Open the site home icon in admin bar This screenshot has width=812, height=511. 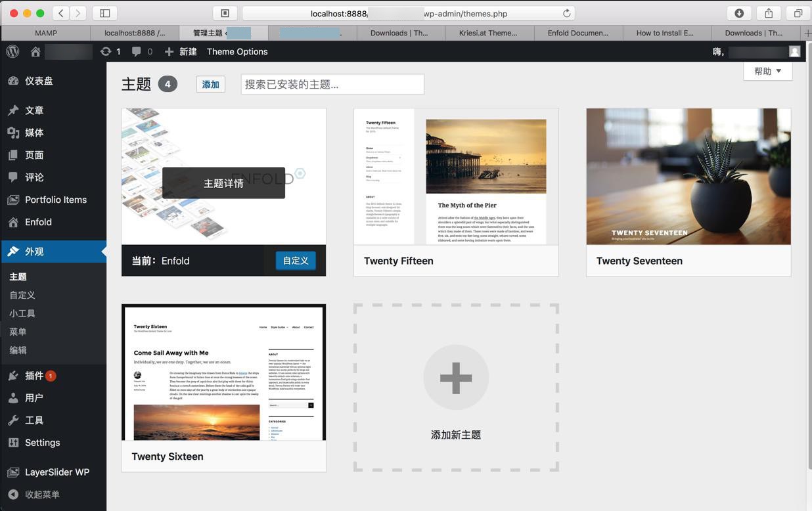tap(35, 51)
